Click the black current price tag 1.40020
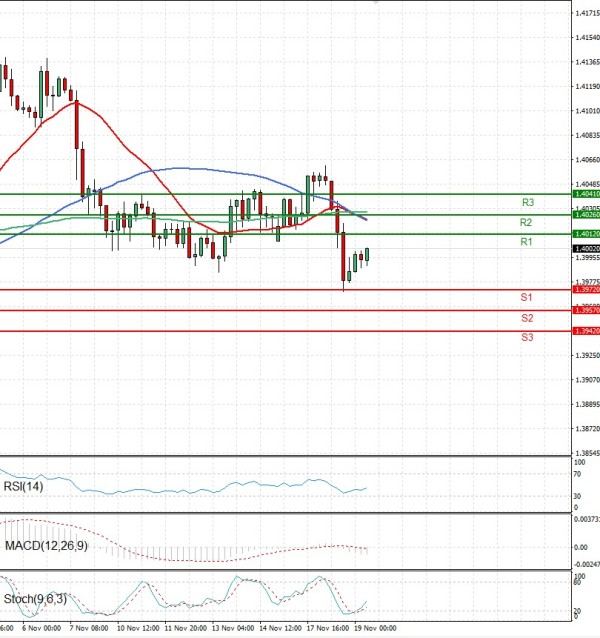Viewport: 600px width, 638px height. pos(586,248)
